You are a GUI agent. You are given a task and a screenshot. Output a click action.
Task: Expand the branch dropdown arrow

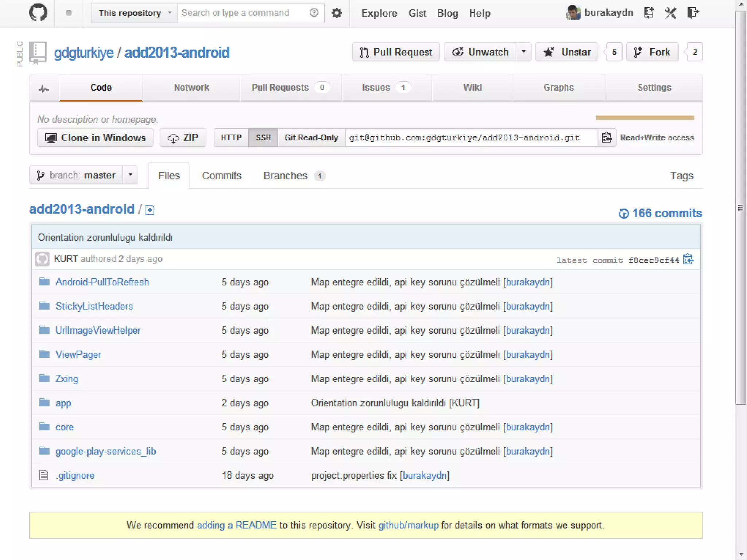130,175
